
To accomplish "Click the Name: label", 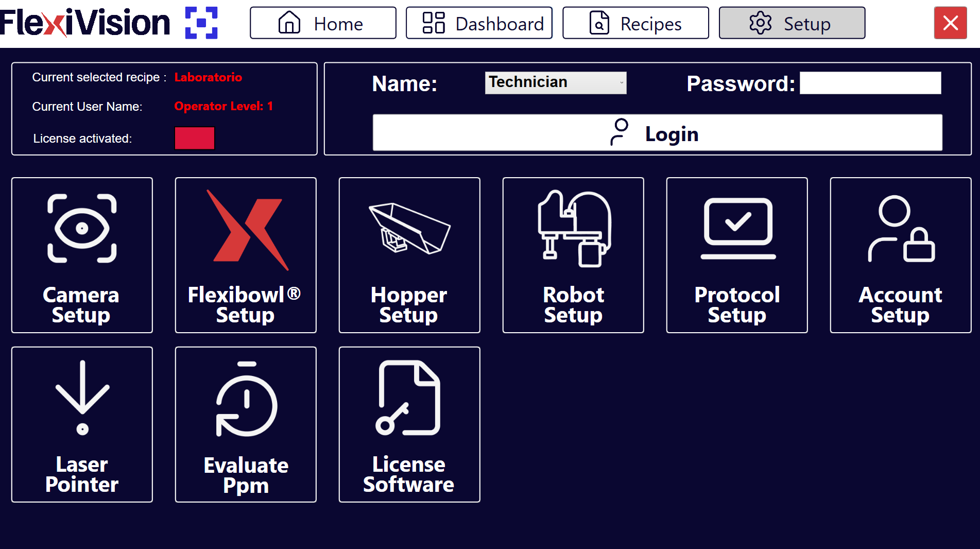I will click(405, 83).
